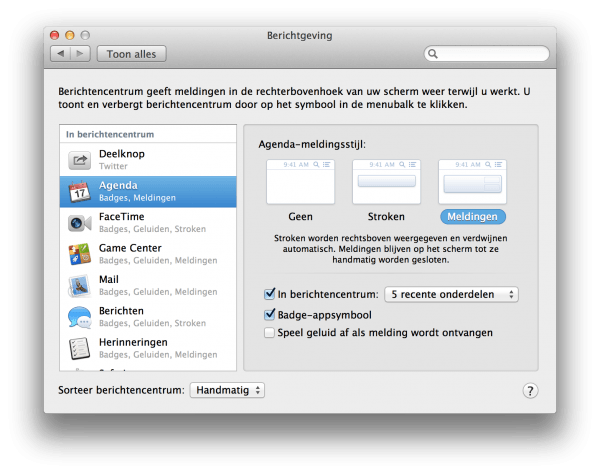Viewport: 600px width, 474px height.
Task: Select the Deelknop Twitter row
Action: [x=148, y=160]
